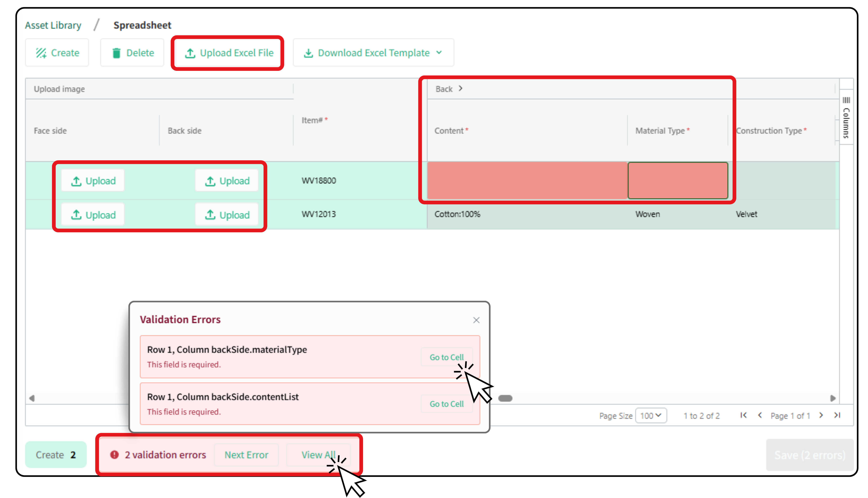Expand the Back column group chevron
868x498 pixels.
[x=460, y=88]
